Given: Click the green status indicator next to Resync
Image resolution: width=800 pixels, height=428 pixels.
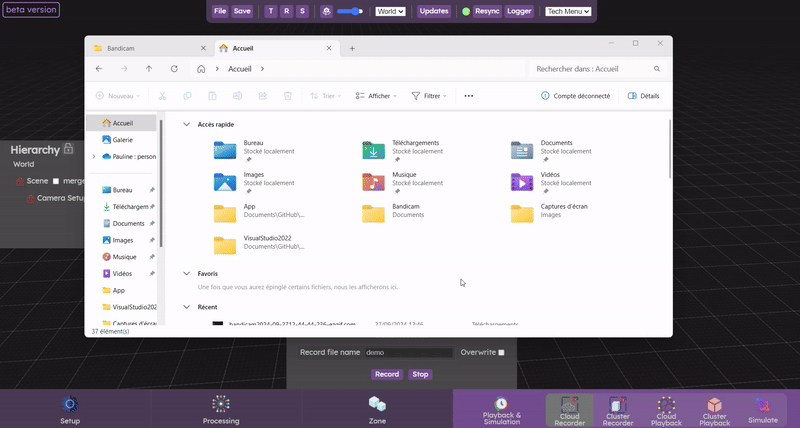Looking at the screenshot, I should tap(466, 11).
